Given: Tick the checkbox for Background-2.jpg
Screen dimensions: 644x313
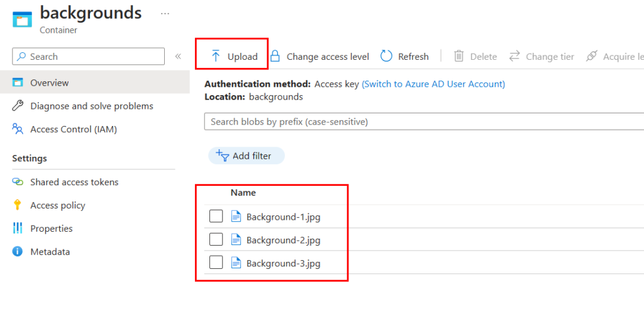Looking at the screenshot, I should 216,240.
